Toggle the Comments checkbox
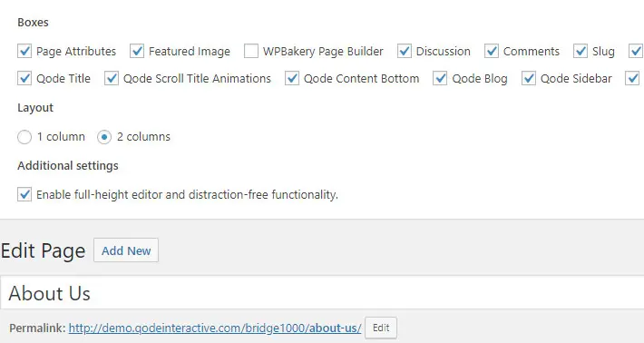The image size is (644, 343). point(492,52)
